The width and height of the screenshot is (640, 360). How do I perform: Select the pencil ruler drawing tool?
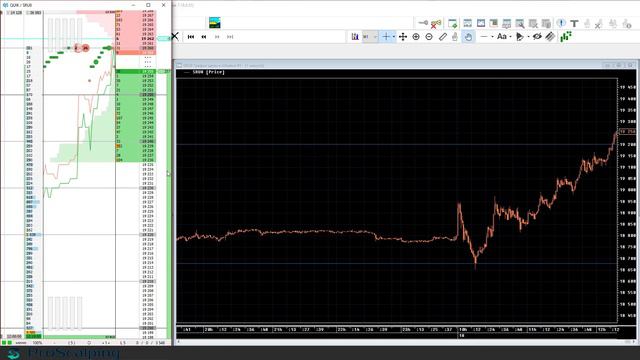point(442,37)
